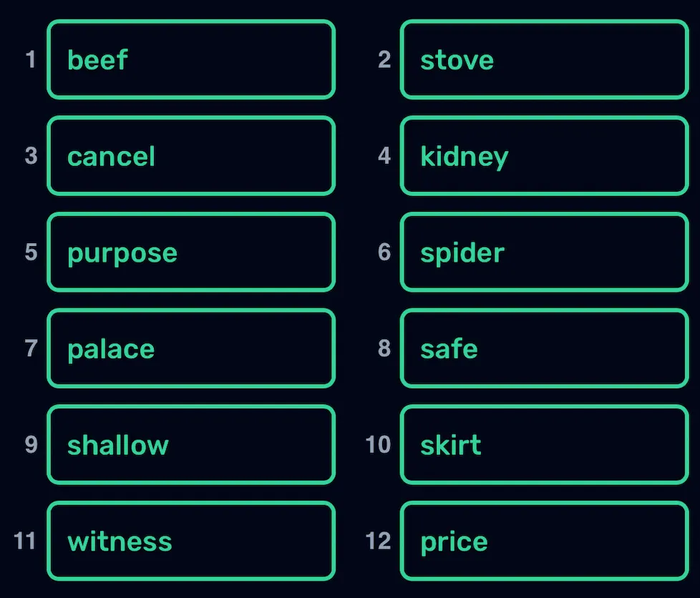Select the 'safe' word field
The height and width of the screenshot is (598, 700).
tap(544, 348)
